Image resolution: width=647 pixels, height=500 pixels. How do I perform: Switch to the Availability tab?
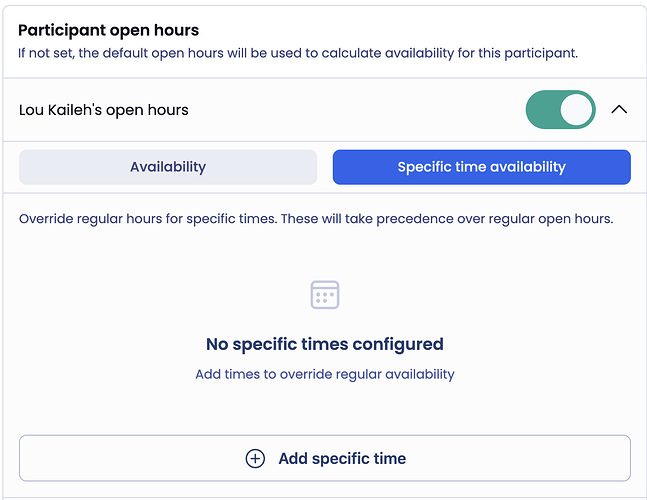[168, 167]
